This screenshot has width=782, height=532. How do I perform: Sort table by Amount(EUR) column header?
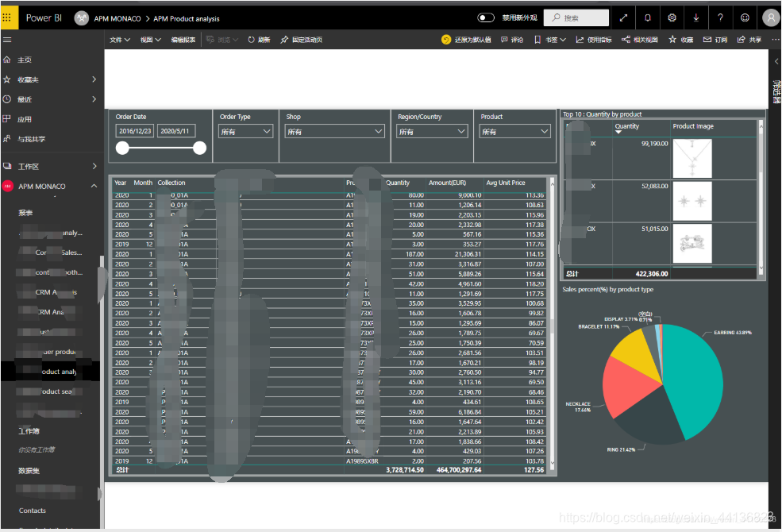coord(447,183)
